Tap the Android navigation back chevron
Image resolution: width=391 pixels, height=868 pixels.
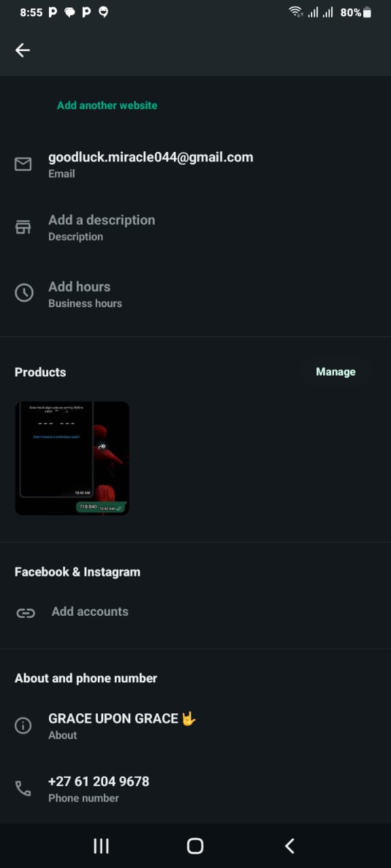click(290, 846)
